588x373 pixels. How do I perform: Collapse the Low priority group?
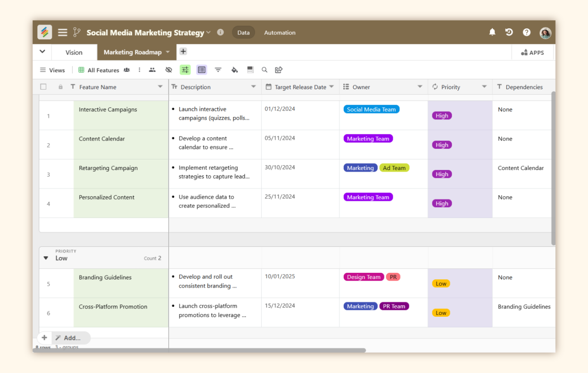click(x=46, y=258)
